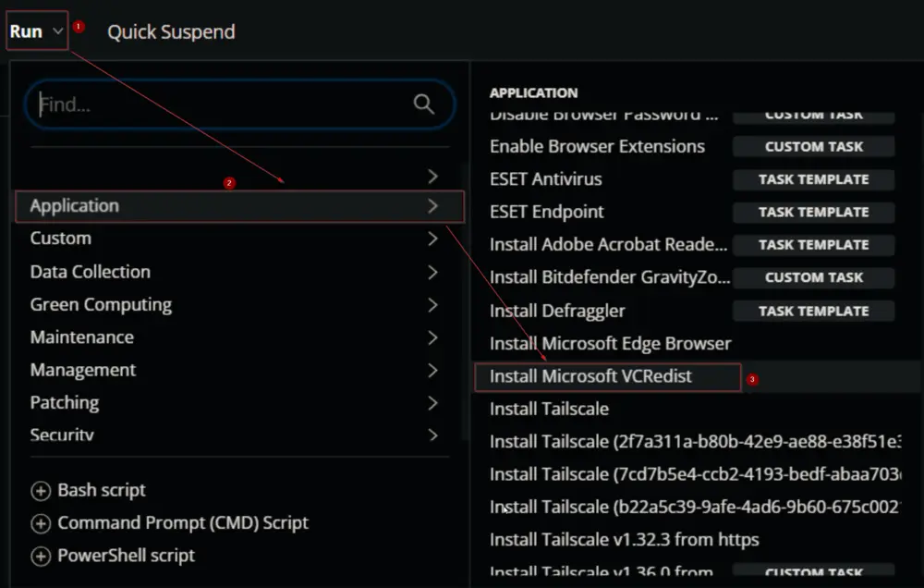
Task: Click the plus icon for Bash script
Action: (x=41, y=491)
